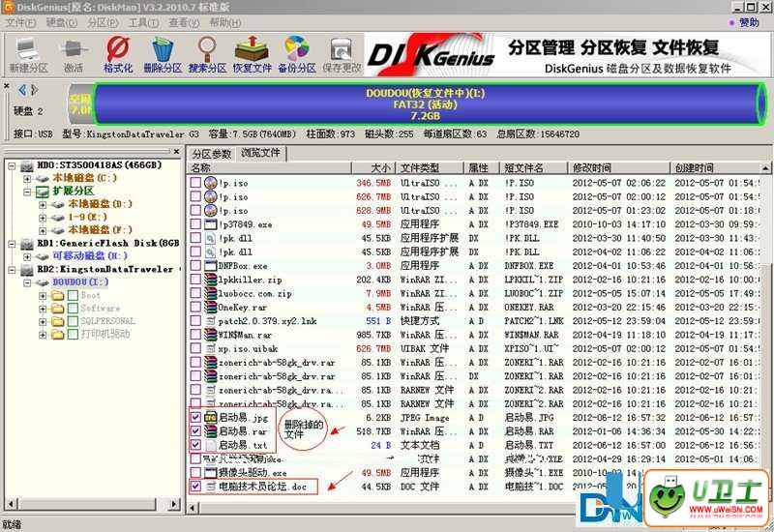Collapse the 扩展分区 node
This screenshot has height=532, width=774.
point(27,192)
